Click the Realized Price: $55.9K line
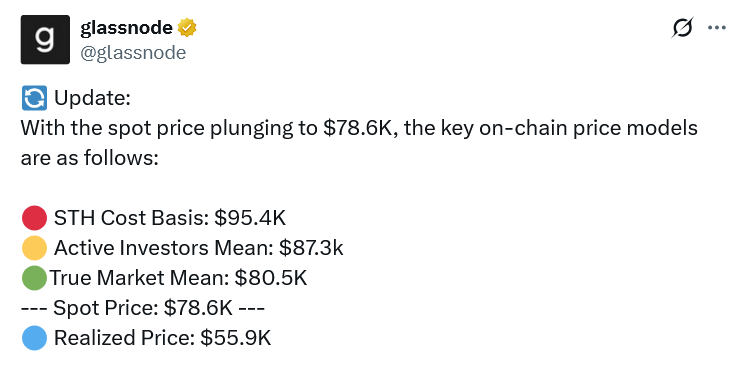 click(x=162, y=338)
